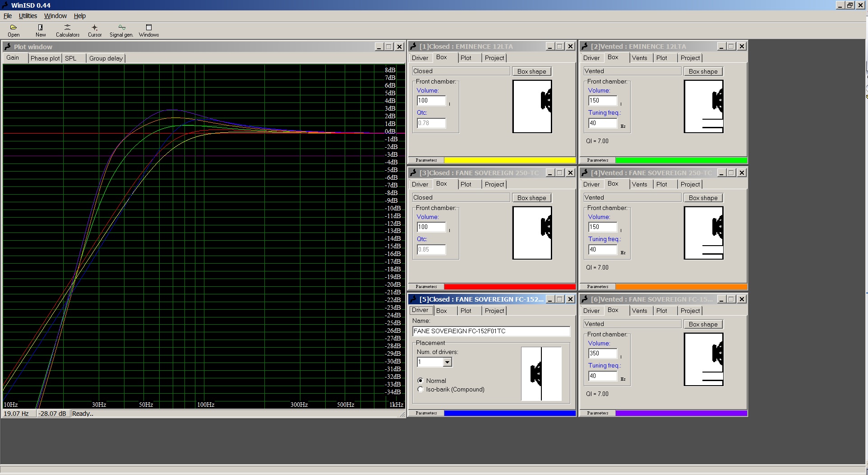
Task: Open the Window menu
Action: click(55, 16)
